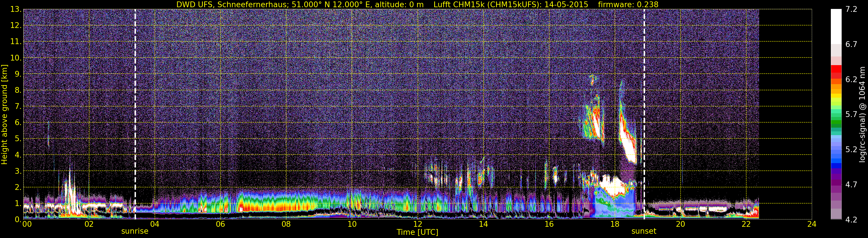Click the "24" time axis tick label
The height and width of the screenshot is (238, 868).
point(812,224)
